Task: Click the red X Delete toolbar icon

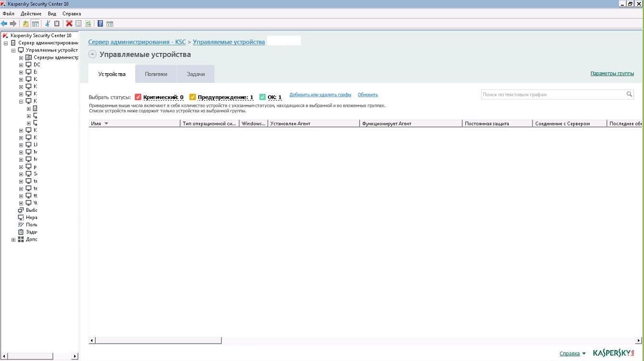Action: [69, 23]
